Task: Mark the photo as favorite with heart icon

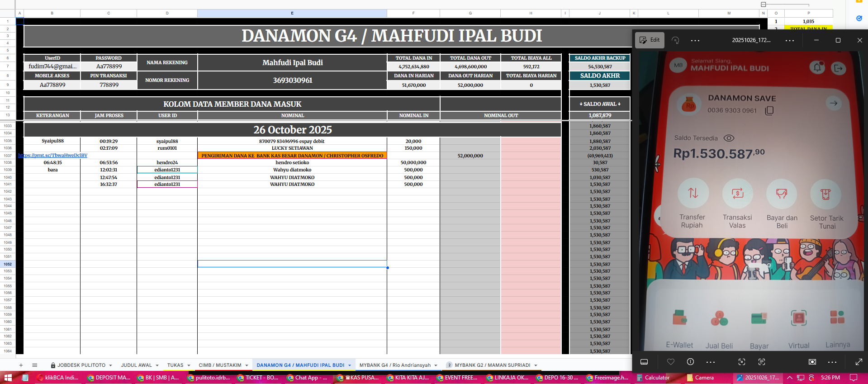Action: click(671, 362)
